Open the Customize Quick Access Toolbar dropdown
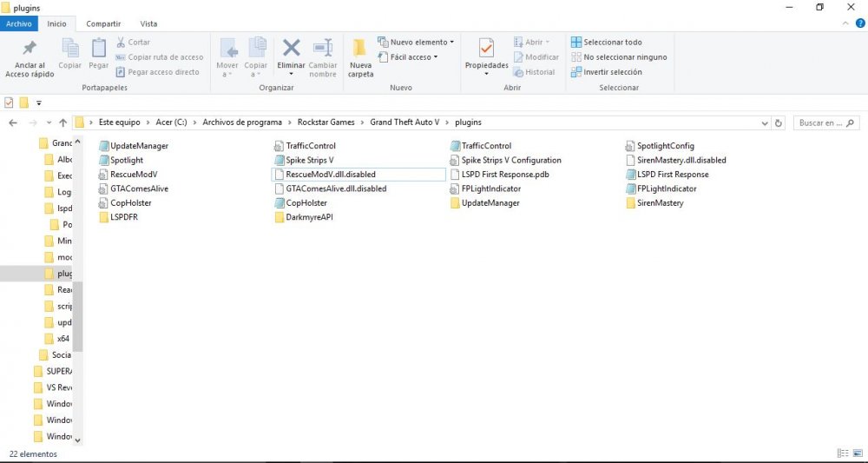This screenshot has width=868, height=463. point(39,103)
